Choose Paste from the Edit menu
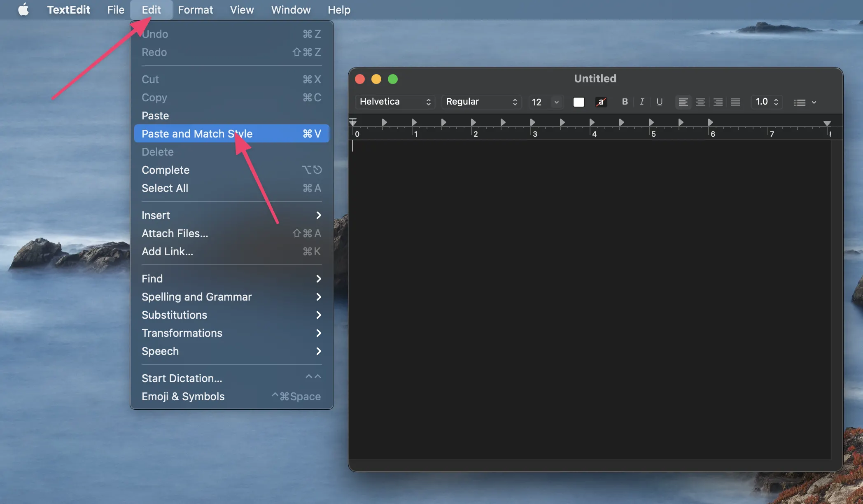The image size is (863, 504). point(231,116)
